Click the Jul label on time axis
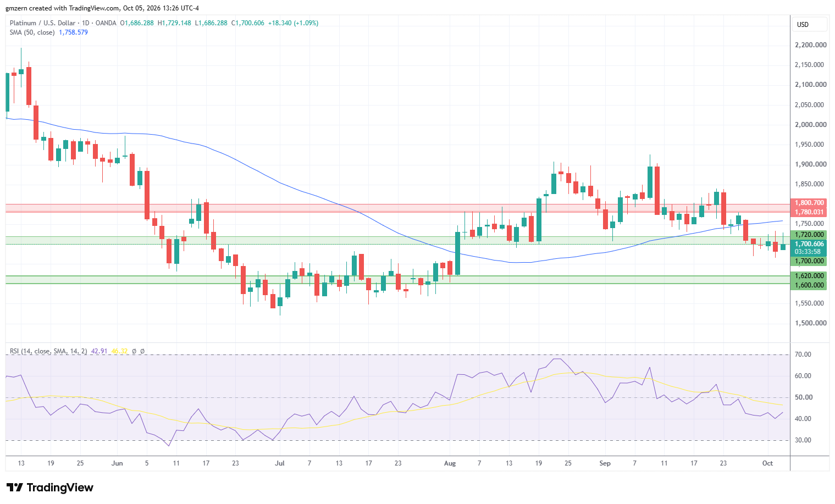This screenshot has height=504, width=835. pos(280,463)
